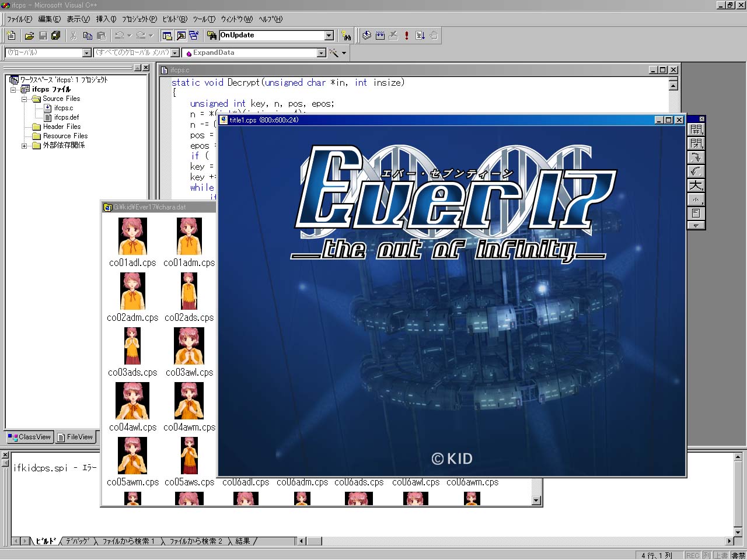The image size is (747, 560).
Task: Open the OnUpdate find combo box dropdown
Action: click(x=329, y=36)
